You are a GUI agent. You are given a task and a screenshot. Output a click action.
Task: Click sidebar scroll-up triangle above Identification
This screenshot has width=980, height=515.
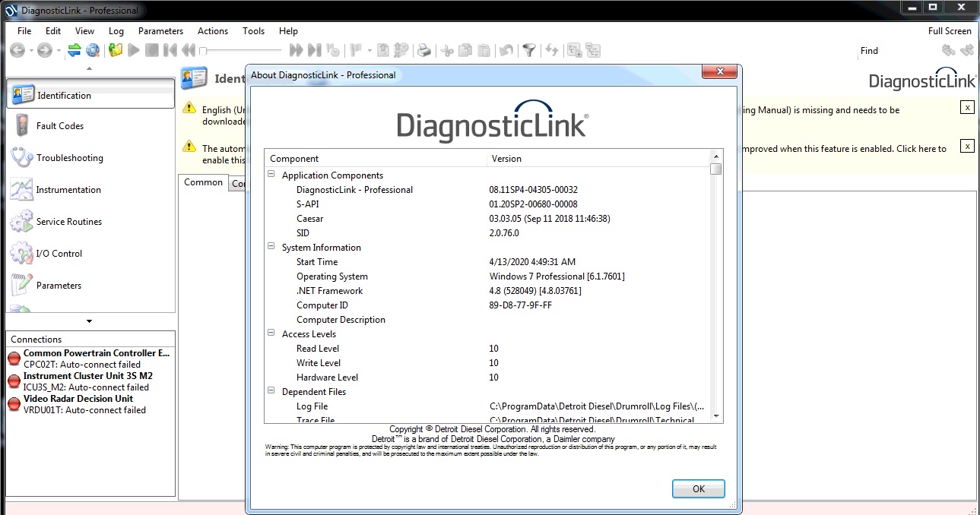90,69
